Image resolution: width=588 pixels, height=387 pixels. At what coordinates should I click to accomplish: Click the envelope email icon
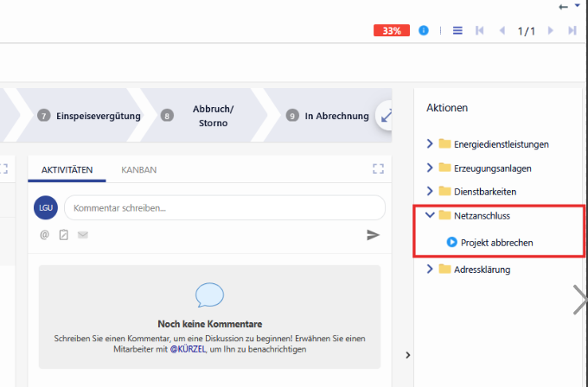tap(83, 234)
